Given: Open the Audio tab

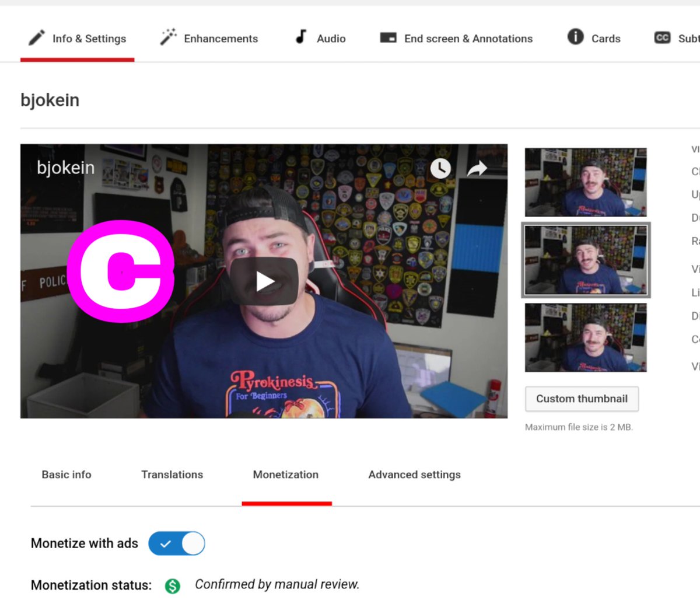Looking at the screenshot, I should click(x=320, y=39).
